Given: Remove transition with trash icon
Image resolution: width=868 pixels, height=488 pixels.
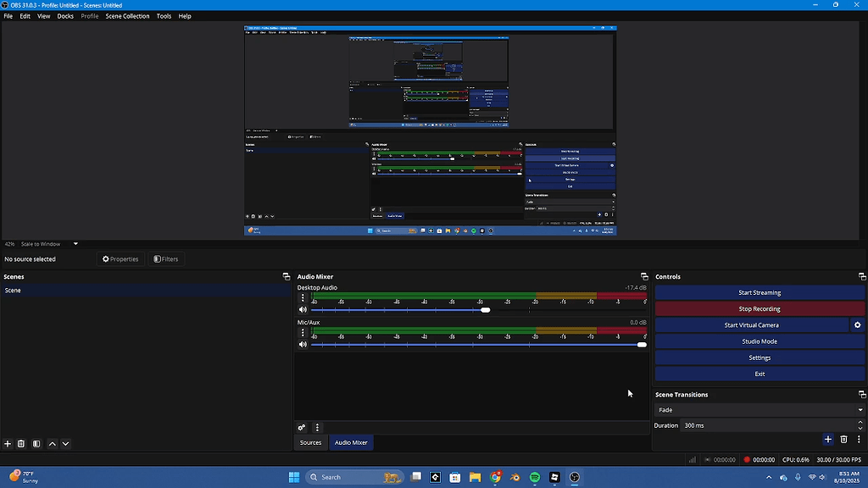Looking at the screenshot, I should pos(843,440).
